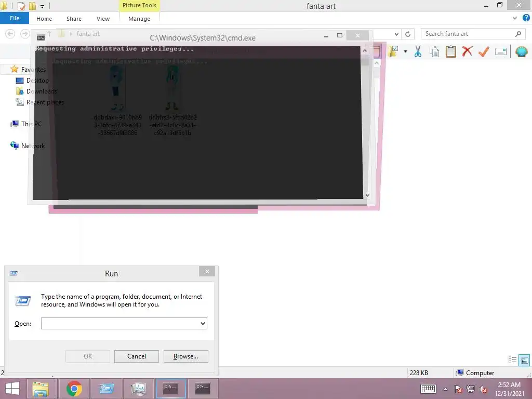Close the Run dialog with its X

pos(207,271)
